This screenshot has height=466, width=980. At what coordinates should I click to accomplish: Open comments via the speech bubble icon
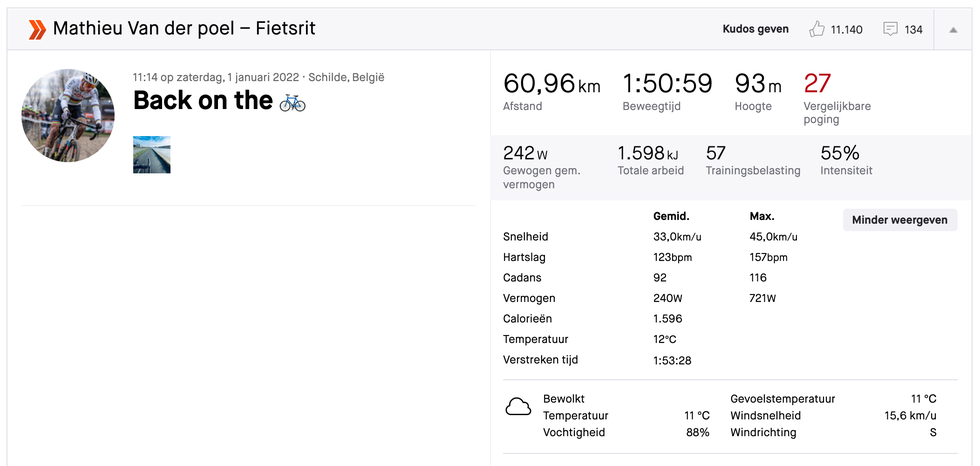click(x=890, y=29)
